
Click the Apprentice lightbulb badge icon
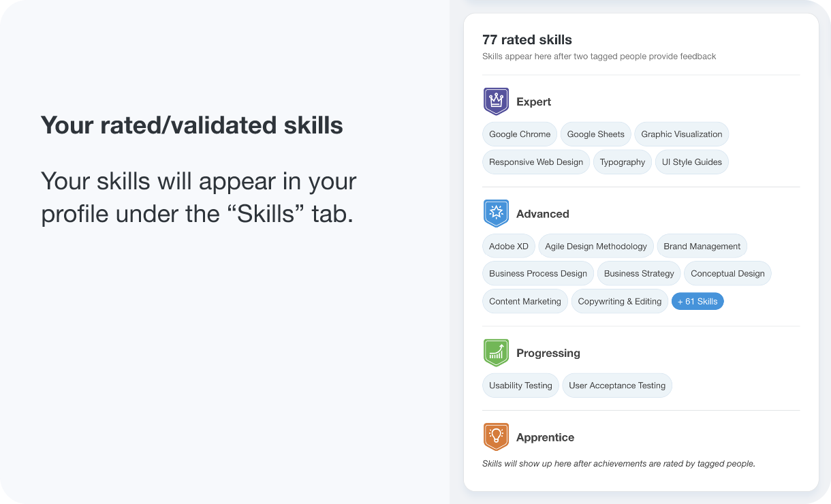point(496,437)
